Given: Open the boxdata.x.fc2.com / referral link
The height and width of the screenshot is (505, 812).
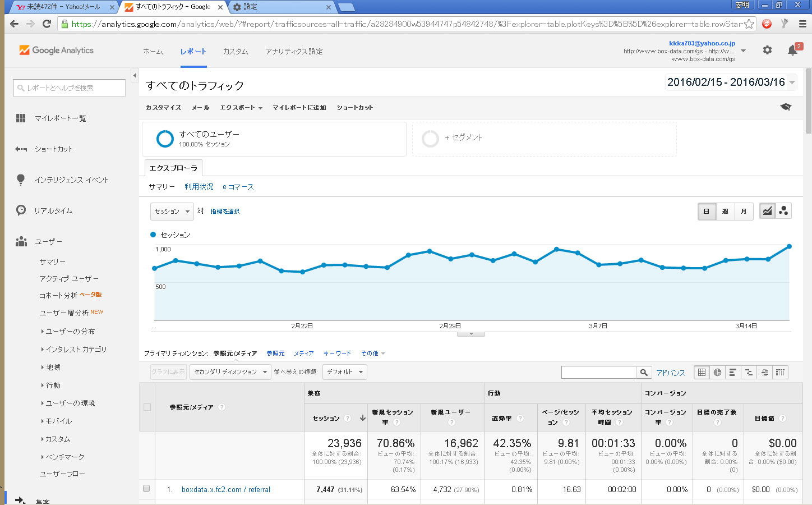Looking at the screenshot, I should (x=226, y=489).
